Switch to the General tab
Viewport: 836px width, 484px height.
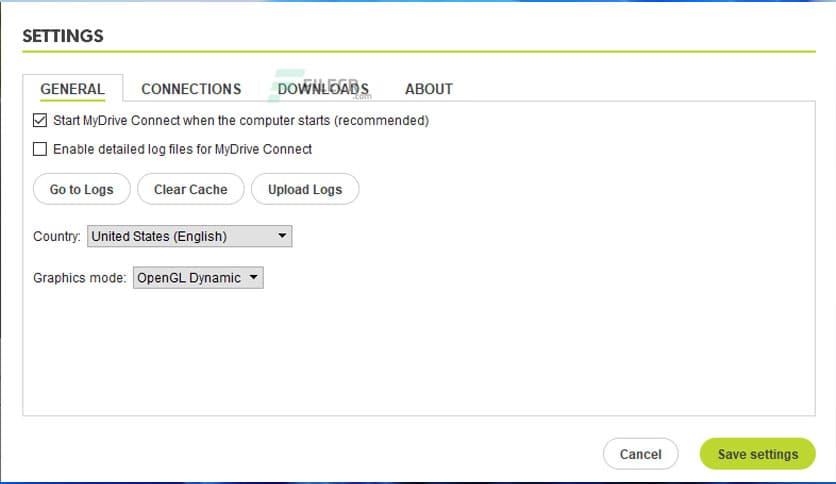(x=73, y=88)
